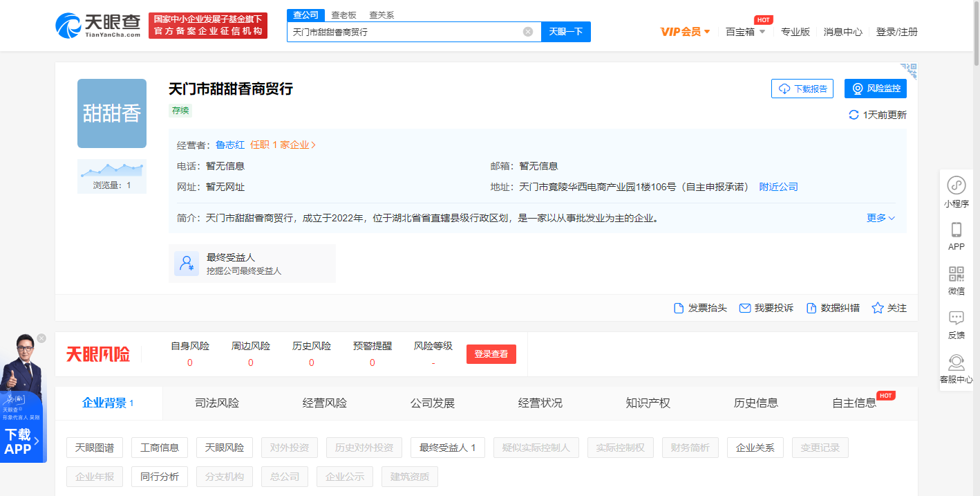Image resolution: width=980 pixels, height=496 pixels.
Task: Click the 登录查看 red button
Action: [x=491, y=353]
